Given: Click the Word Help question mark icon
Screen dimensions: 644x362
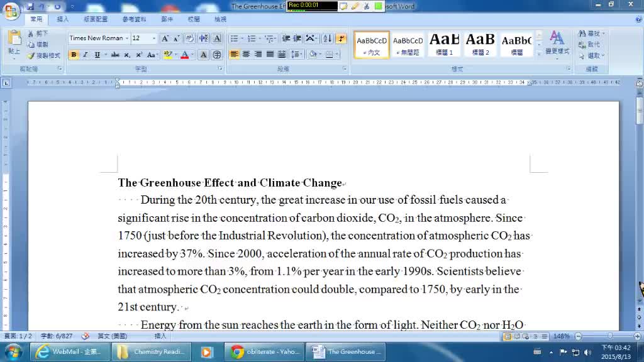Looking at the screenshot, I should tap(639, 19).
